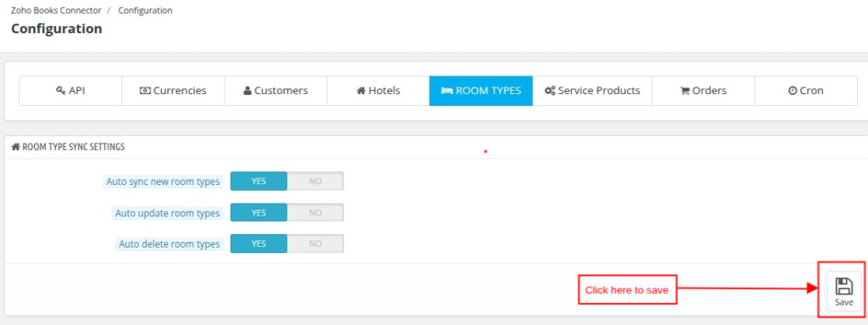Switch to the Currencies tab
The height and width of the screenshot is (325, 868).
coord(173,91)
